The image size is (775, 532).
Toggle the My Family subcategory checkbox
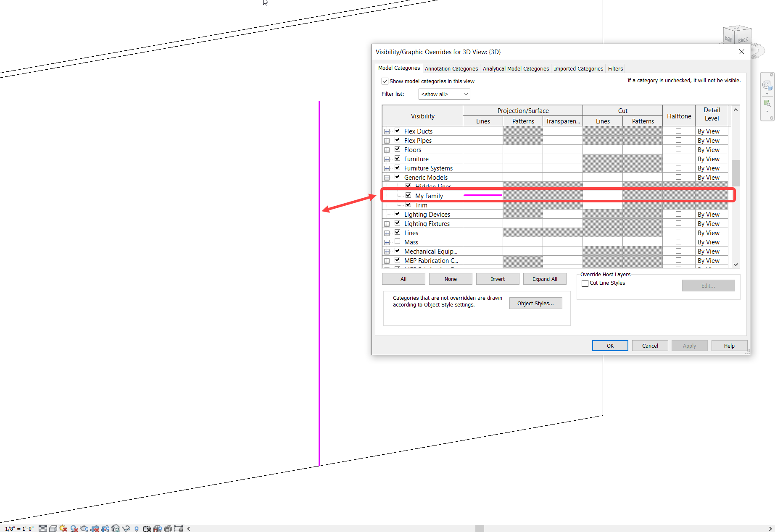point(408,195)
